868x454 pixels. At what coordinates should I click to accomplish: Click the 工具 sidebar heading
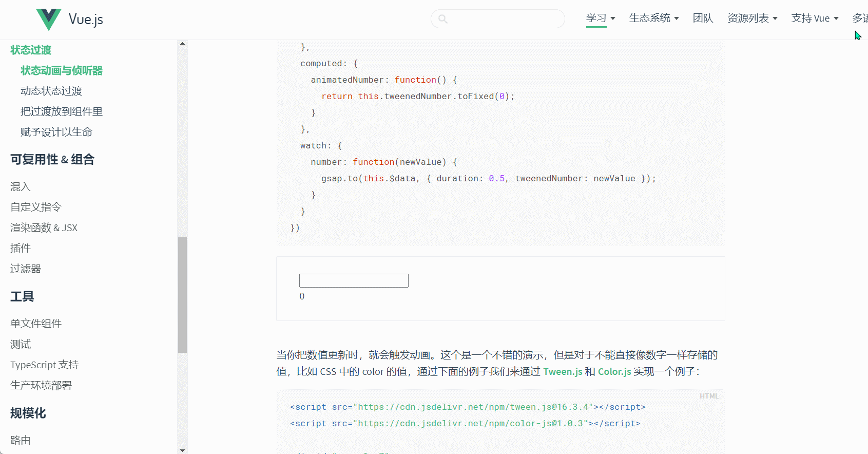coord(22,296)
